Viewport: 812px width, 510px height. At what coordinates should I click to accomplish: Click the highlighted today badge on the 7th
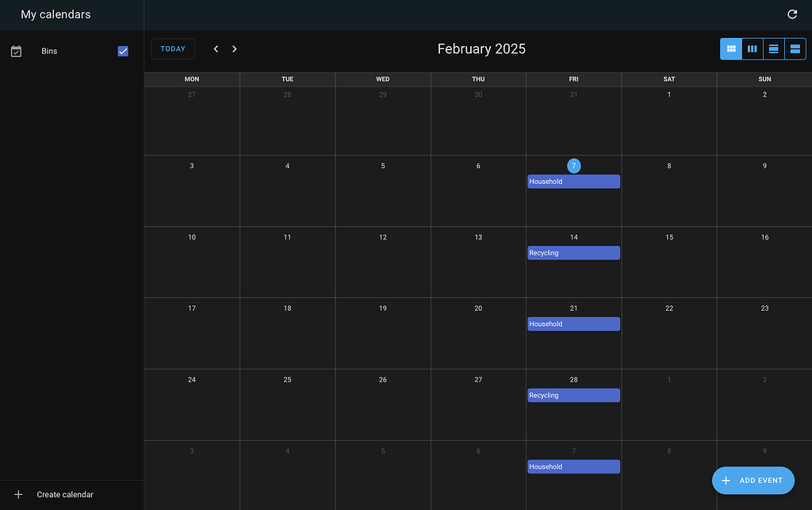pyautogui.click(x=573, y=166)
